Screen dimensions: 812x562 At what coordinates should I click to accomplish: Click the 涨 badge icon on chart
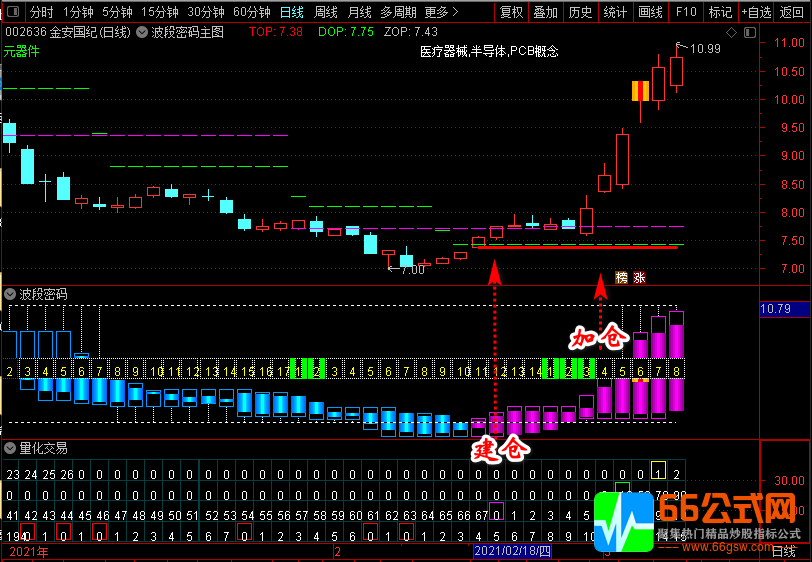coord(639,277)
